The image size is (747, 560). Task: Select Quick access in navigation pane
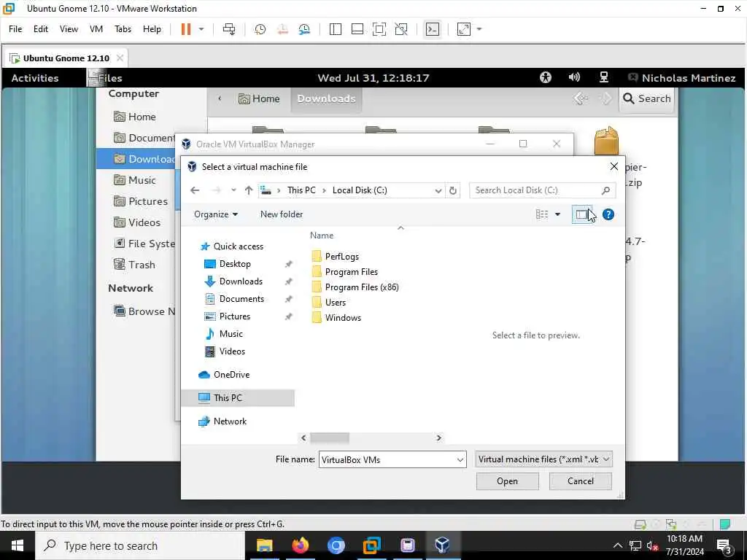tap(238, 246)
